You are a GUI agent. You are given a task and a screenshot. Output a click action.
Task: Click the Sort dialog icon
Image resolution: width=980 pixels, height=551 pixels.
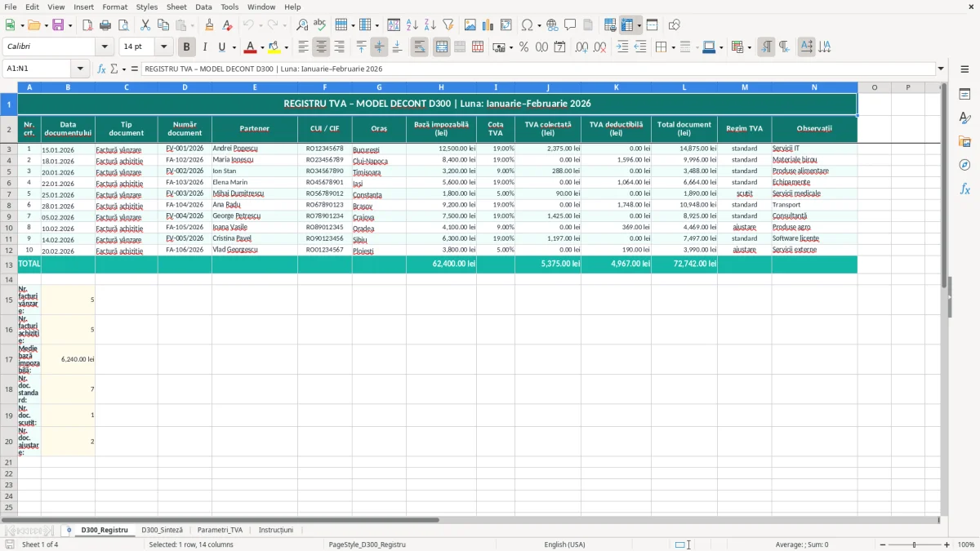(394, 25)
